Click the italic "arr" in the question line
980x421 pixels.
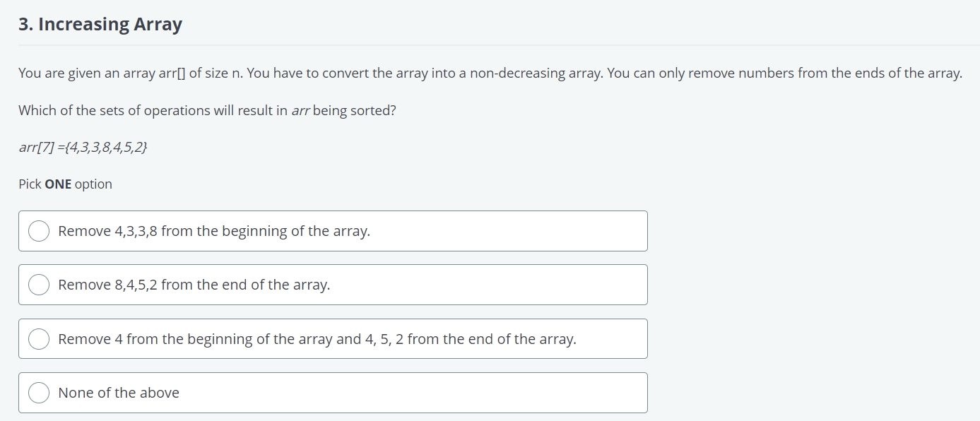point(300,110)
